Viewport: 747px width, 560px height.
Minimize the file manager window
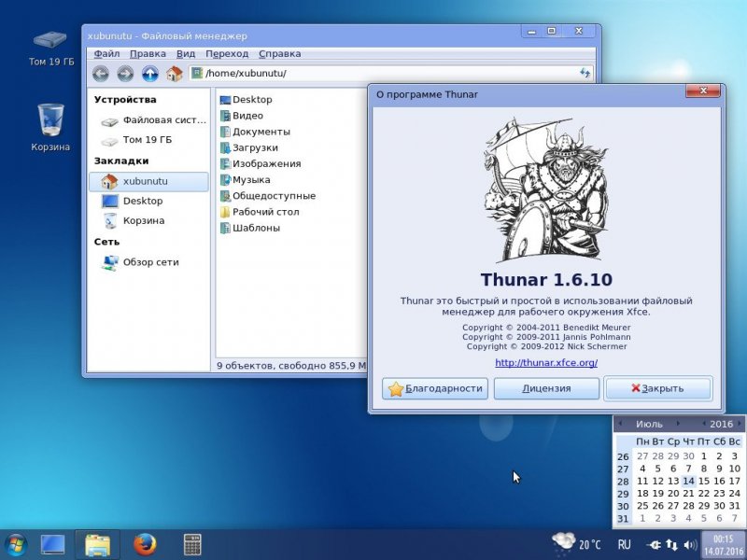coord(532,32)
